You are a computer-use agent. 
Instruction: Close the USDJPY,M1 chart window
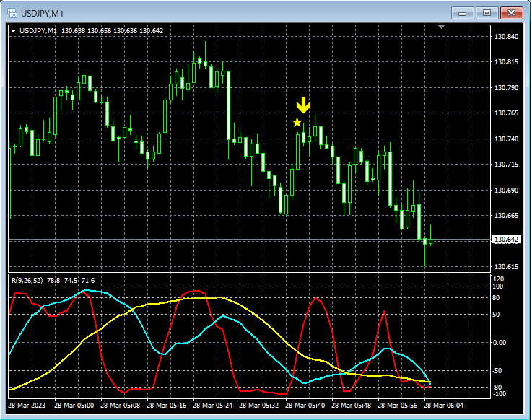click(x=512, y=13)
